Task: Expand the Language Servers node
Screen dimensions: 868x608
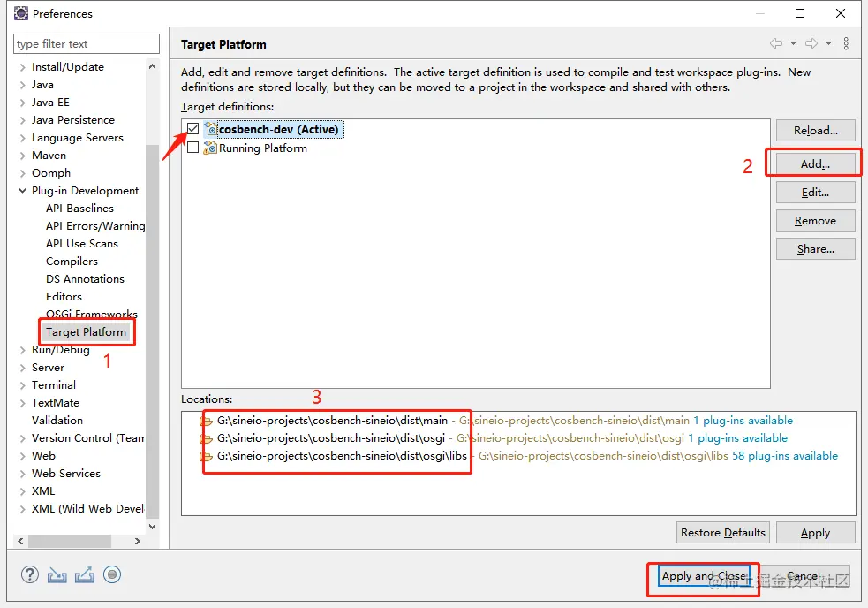Action: point(23,138)
